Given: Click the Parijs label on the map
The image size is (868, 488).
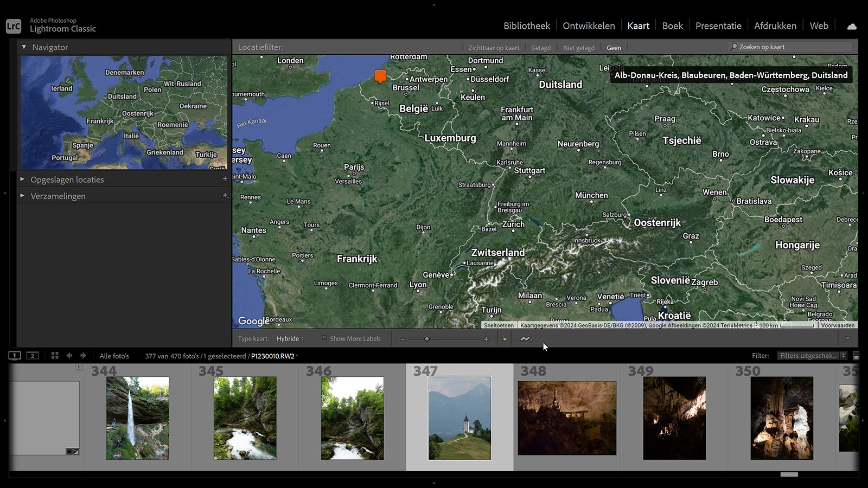Looking at the screenshot, I should (354, 167).
